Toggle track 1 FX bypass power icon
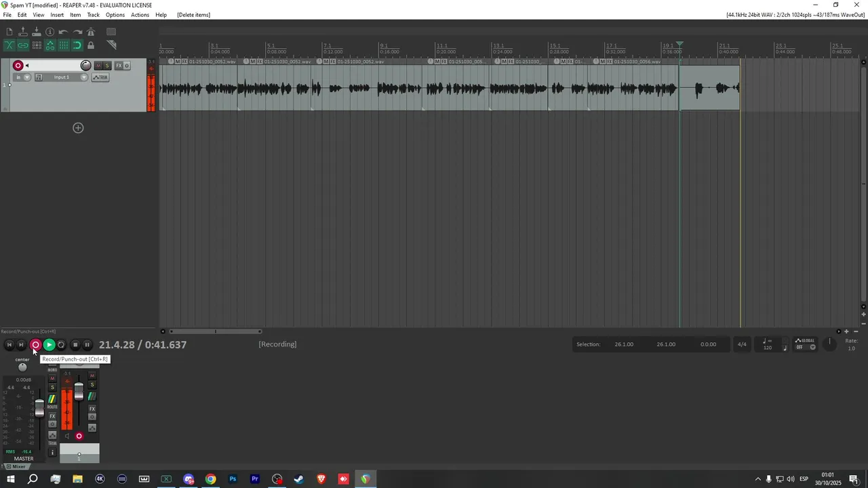 (127, 66)
